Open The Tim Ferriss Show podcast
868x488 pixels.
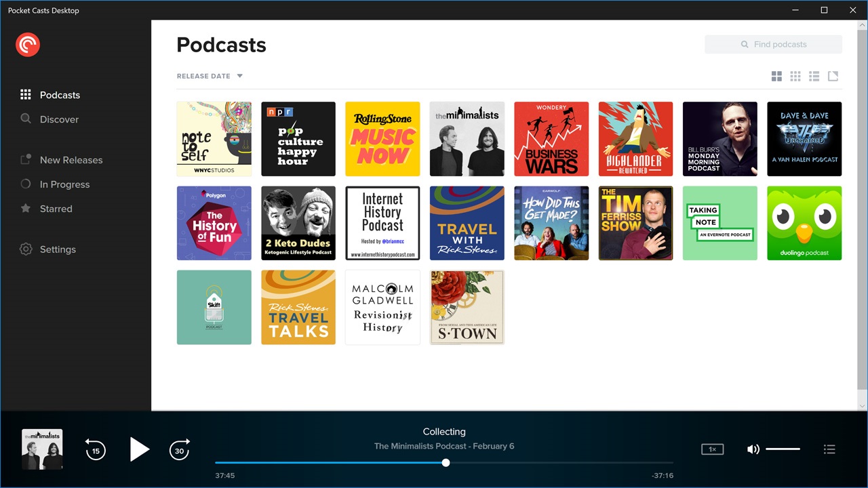pyautogui.click(x=635, y=223)
